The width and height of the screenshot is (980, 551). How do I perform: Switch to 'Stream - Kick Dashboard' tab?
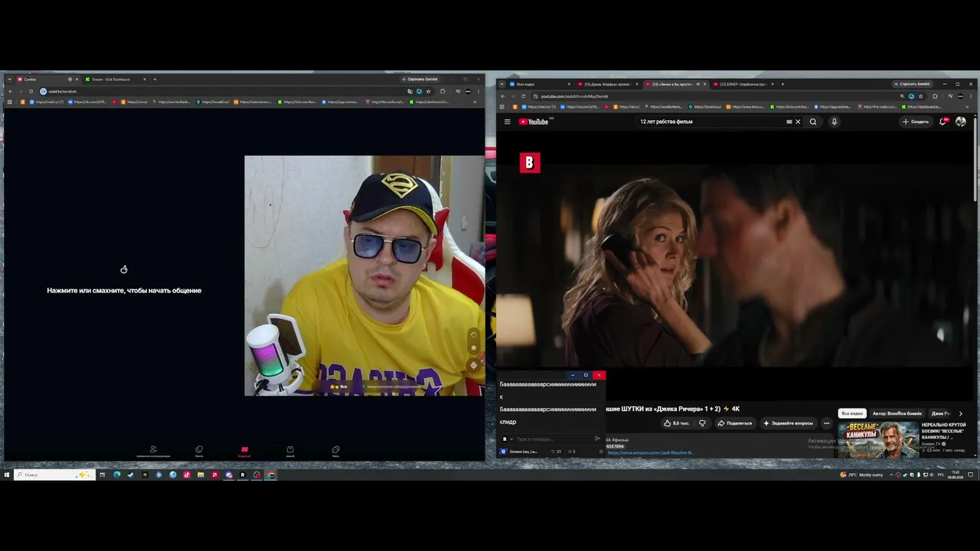(x=115, y=80)
